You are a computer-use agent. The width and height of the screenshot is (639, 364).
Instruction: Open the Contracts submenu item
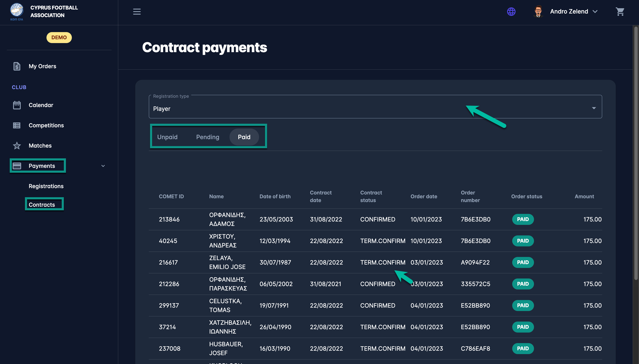click(42, 205)
